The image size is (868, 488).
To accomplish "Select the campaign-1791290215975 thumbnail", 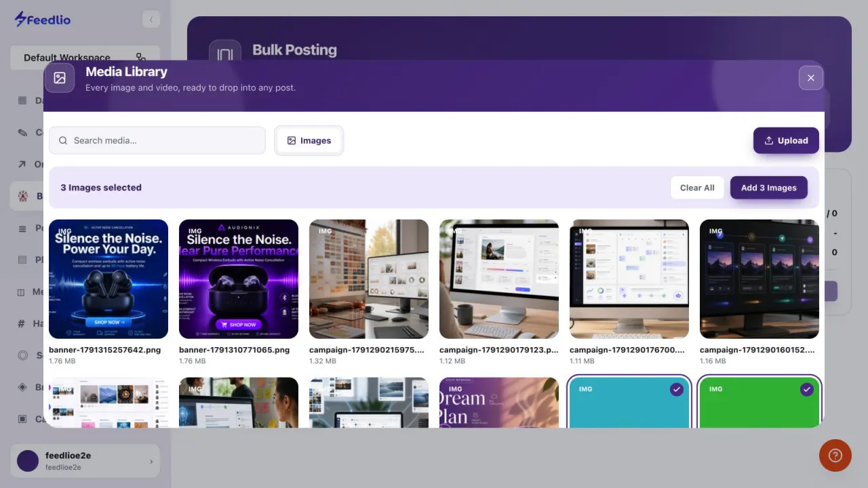I will 369,279.
